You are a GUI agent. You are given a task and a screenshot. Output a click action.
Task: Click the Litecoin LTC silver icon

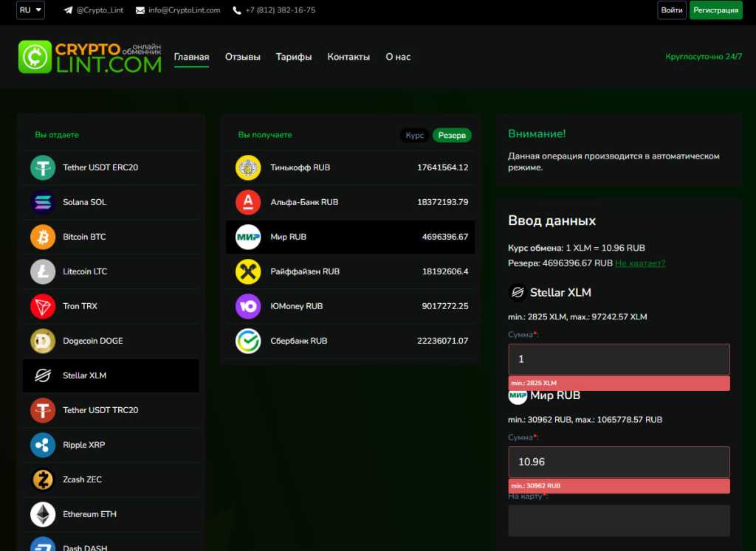(x=43, y=271)
